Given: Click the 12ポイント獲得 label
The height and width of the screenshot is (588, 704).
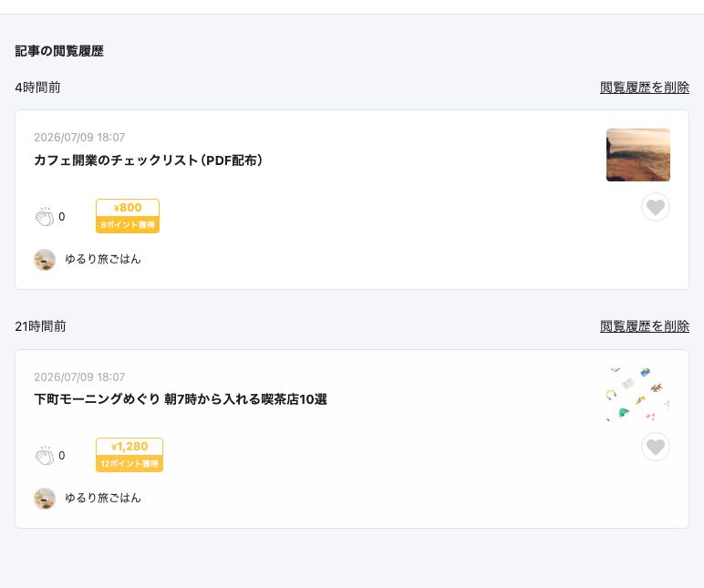Looking at the screenshot, I should point(129,463).
